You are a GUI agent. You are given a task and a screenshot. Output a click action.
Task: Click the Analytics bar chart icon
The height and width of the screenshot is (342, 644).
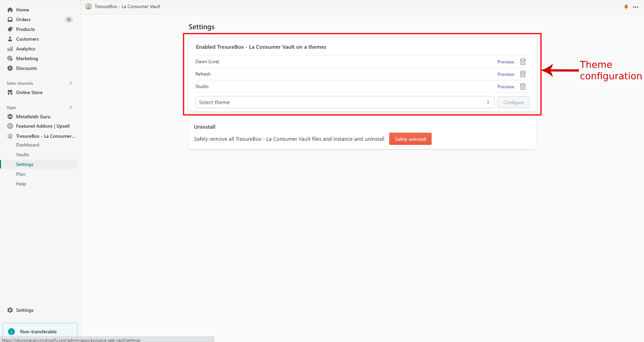(x=10, y=49)
